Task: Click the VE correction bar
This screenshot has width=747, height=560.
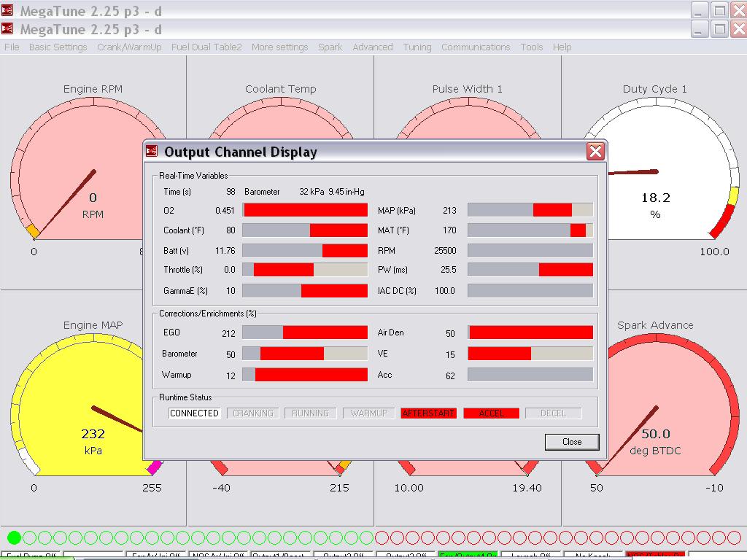Action: point(530,354)
